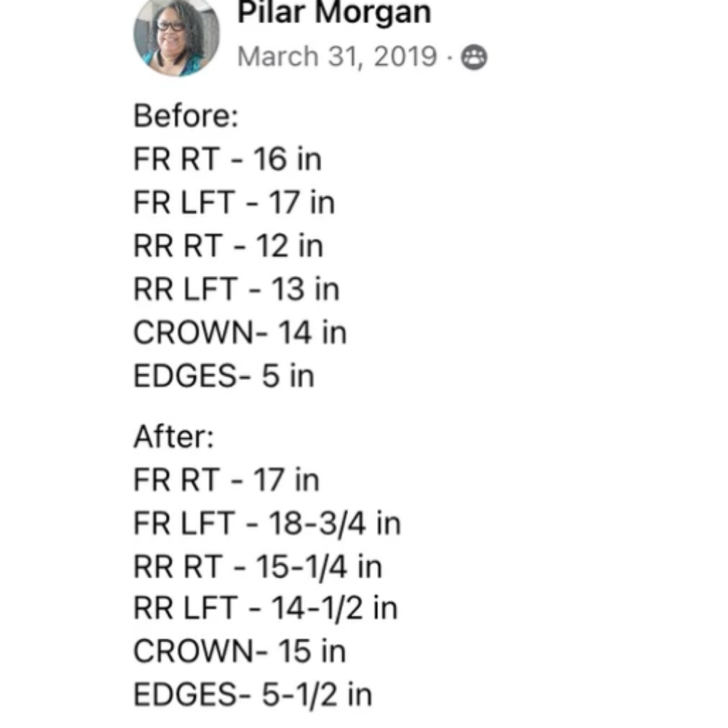This screenshot has width=728, height=728.
Task: Click the March 31, 2019 post timestamp
Action: (x=338, y=57)
